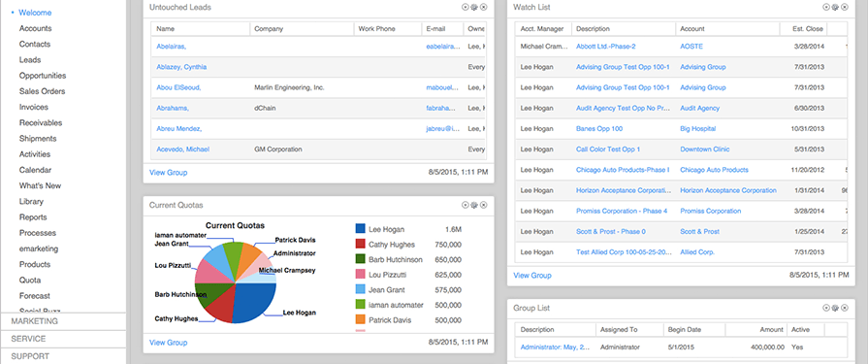Image resolution: width=868 pixels, height=364 pixels.
Task: Collapse the Untouched Leads panel
Action: click(x=466, y=7)
